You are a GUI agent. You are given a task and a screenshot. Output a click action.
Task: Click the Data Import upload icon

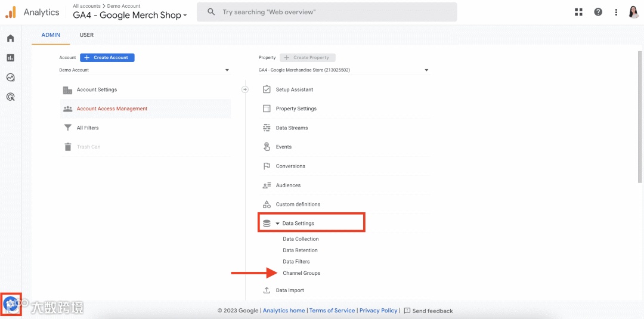click(267, 290)
